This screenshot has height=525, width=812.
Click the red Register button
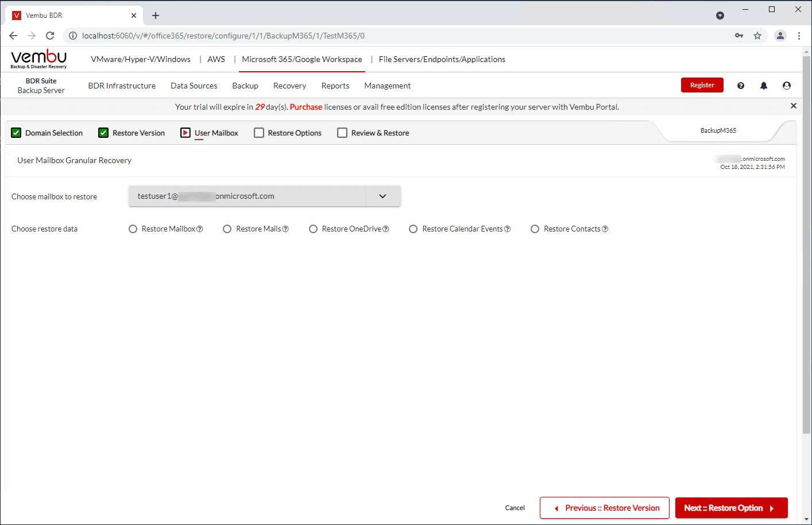702,85
